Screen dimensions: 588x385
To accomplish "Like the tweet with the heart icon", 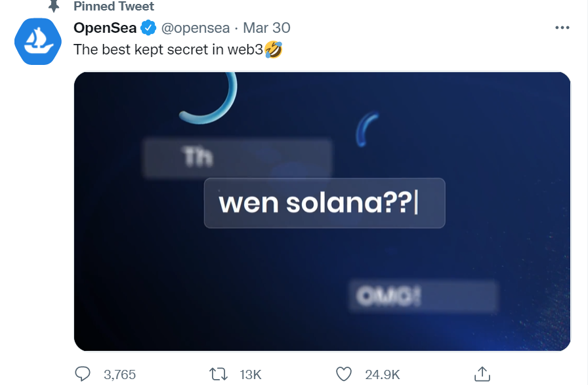I will (x=343, y=374).
